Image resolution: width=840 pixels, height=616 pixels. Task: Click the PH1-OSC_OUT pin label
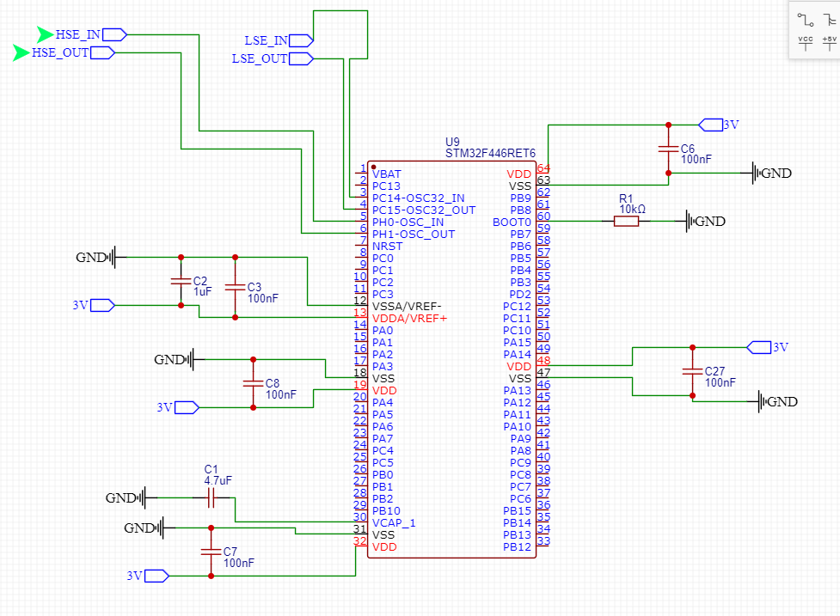click(414, 235)
